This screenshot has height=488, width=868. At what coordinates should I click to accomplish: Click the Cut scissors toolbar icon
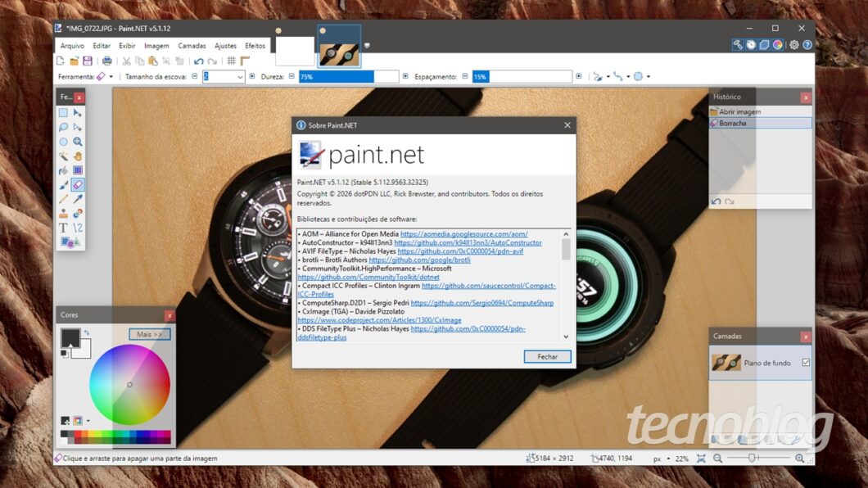tap(127, 61)
